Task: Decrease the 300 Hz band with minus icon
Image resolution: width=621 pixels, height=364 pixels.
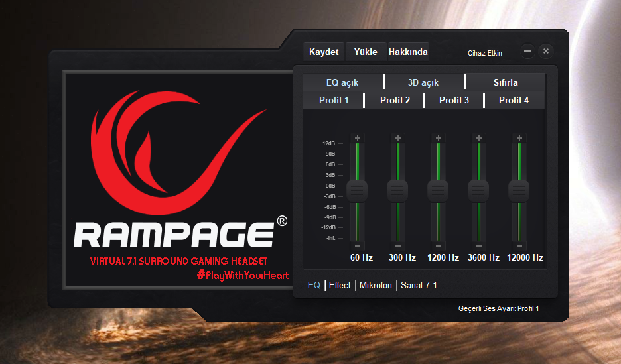Action: click(398, 246)
